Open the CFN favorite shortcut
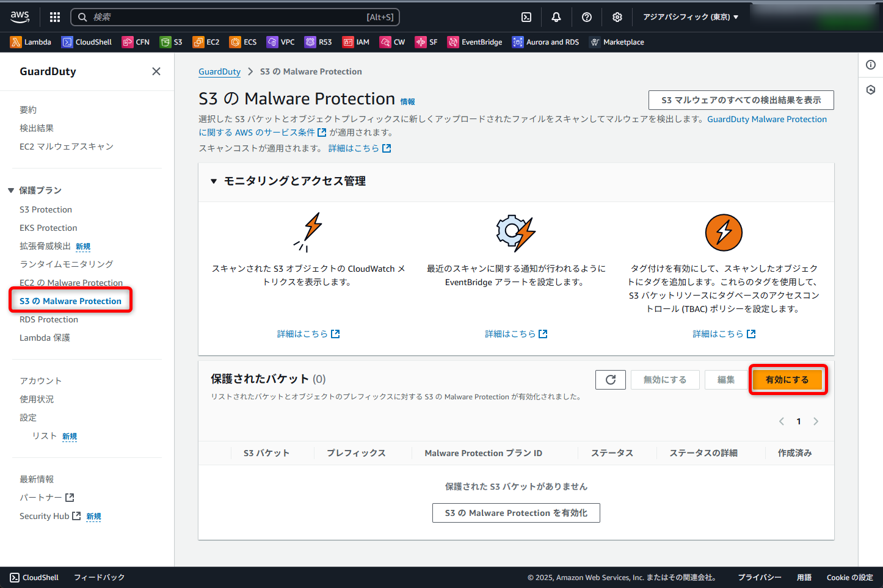Viewport: 883px width, 588px height. (x=136, y=42)
